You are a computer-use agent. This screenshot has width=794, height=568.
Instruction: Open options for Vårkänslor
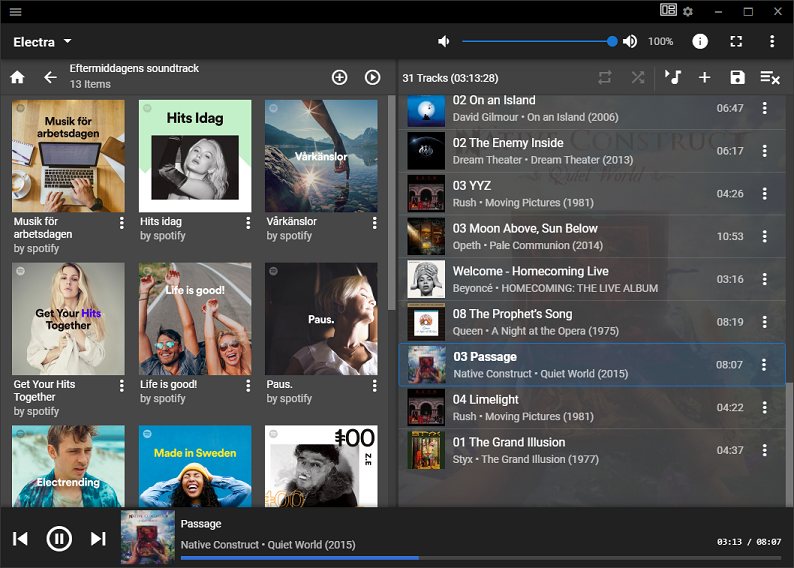[374, 223]
